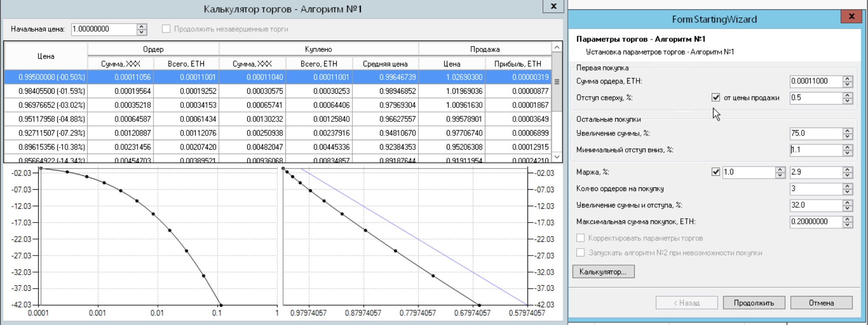The width and height of the screenshot is (868, 325).
Task: Decrease Отступ сверху value with down arrow
Action: pyautogui.click(x=848, y=101)
